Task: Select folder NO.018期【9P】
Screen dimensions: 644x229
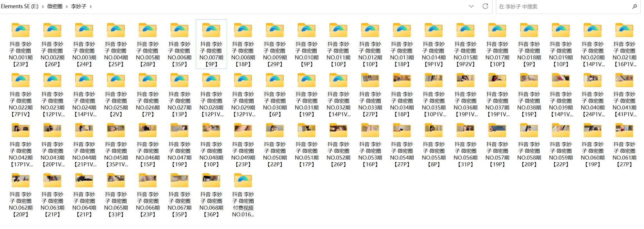Action: 529,44
